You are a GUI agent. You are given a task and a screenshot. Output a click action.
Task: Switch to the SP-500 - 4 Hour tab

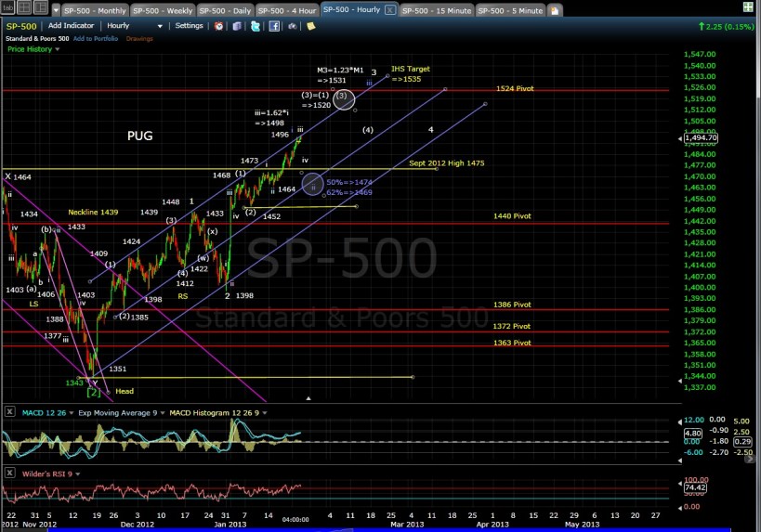coord(287,10)
